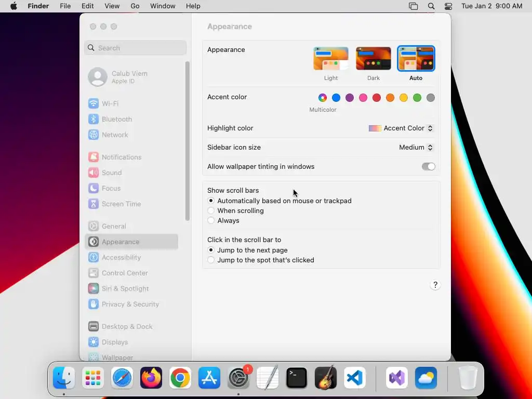This screenshot has width=532, height=399.
Task: Choose red accent color
Action: click(377, 98)
